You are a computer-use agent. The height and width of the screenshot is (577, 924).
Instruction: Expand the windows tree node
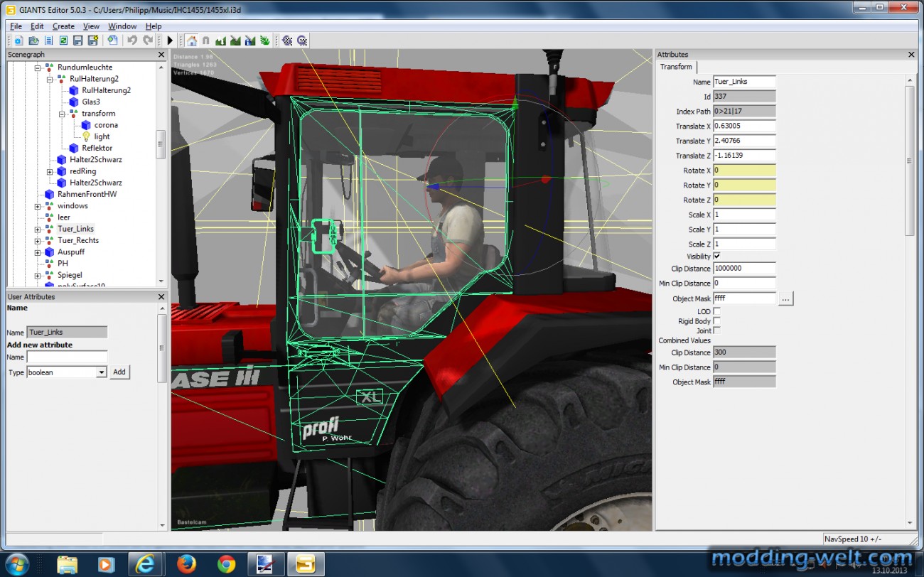38,206
